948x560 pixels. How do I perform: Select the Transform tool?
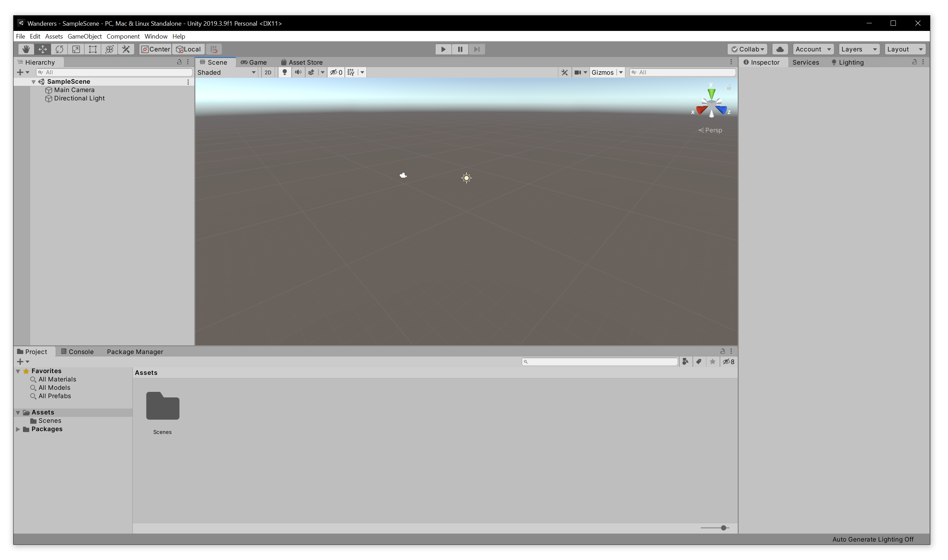pyautogui.click(x=110, y=49)
